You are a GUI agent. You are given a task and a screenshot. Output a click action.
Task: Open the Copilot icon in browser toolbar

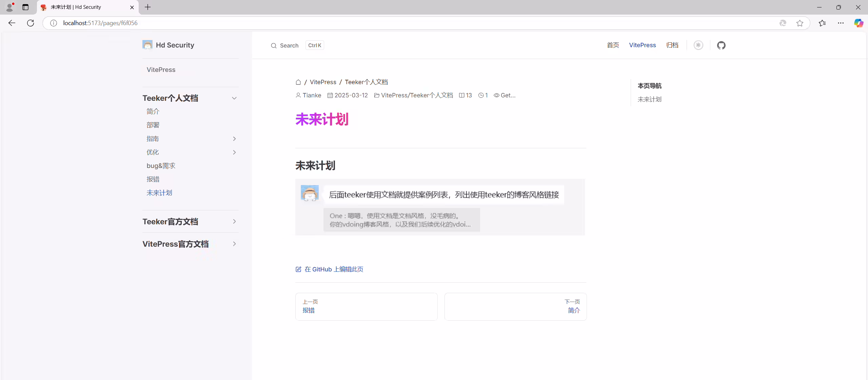pyautogui.click(x=859, y=23)
